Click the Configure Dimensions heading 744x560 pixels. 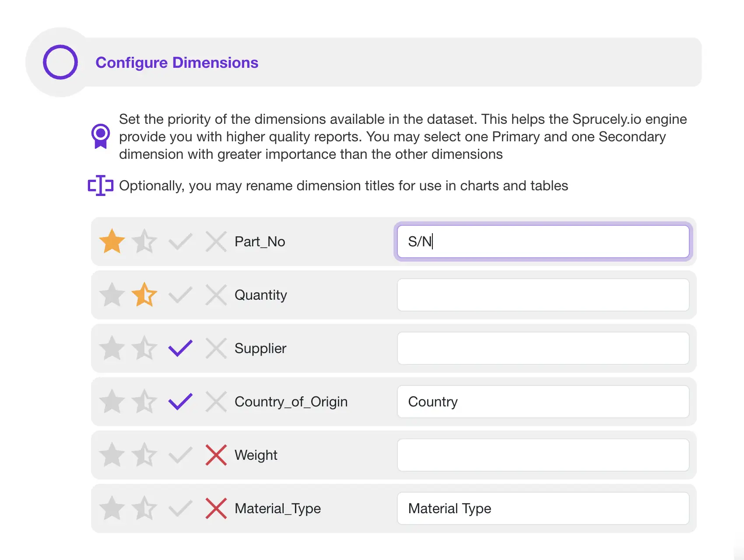pyautogui.click(x=177, y=63)
